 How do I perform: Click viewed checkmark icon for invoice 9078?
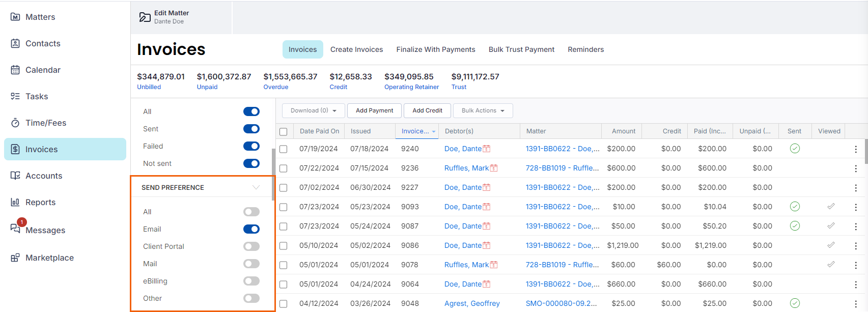831,264
